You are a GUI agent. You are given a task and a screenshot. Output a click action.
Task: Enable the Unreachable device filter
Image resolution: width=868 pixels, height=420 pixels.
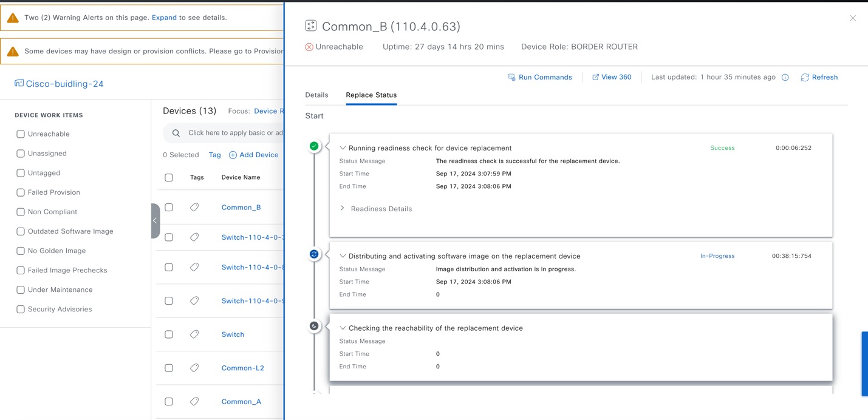coord(20,134)
